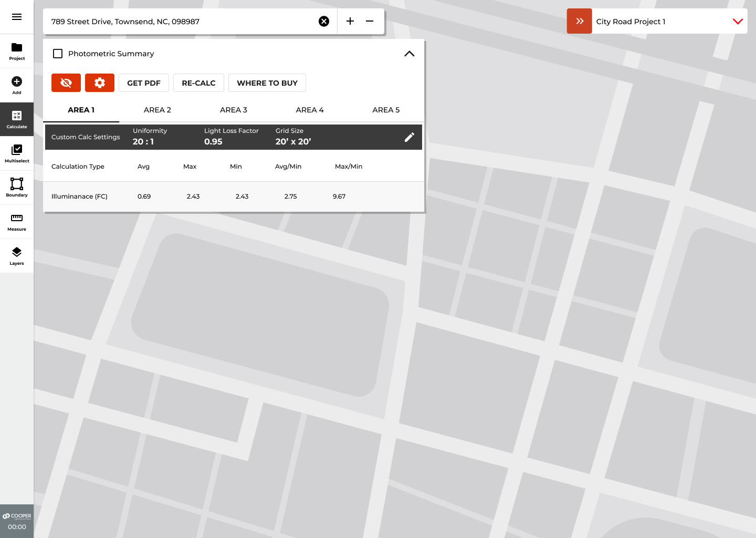The image size is (756, 538).
Task: Open the Layers panel
Action: point(17,256)
